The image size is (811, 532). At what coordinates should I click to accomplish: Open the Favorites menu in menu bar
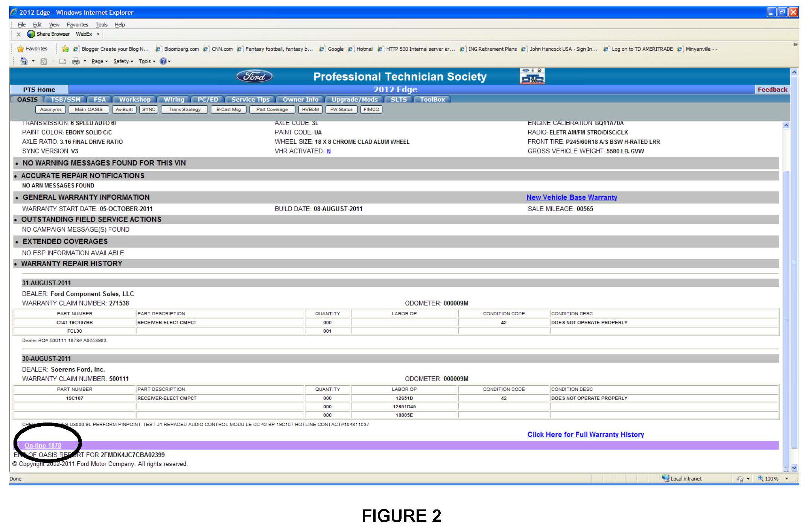tap(77, 25)
